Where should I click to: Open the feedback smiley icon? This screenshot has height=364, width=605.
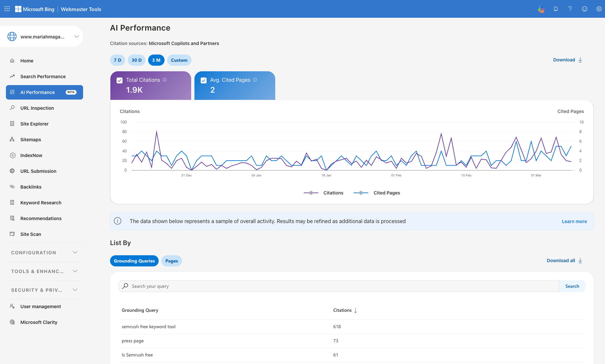(x=585, y=9)
